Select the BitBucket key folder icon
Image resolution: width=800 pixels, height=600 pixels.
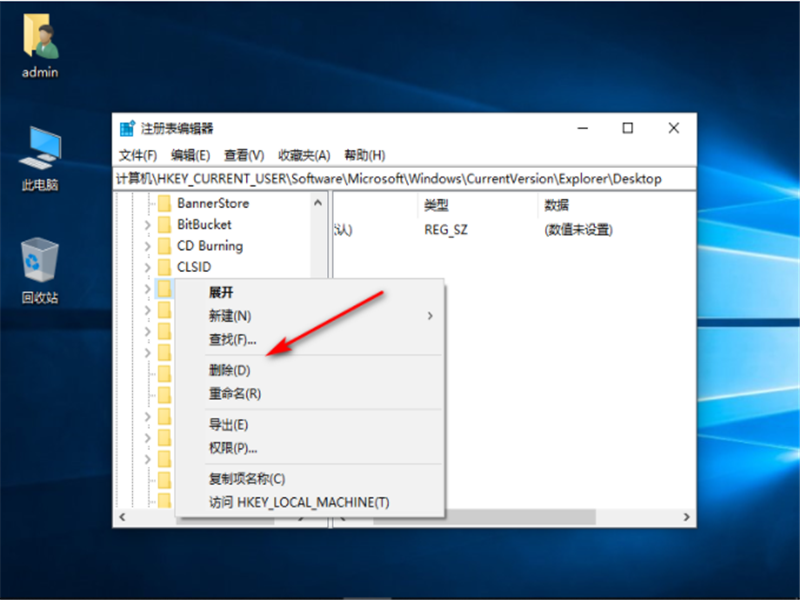(x=164, y=224)
